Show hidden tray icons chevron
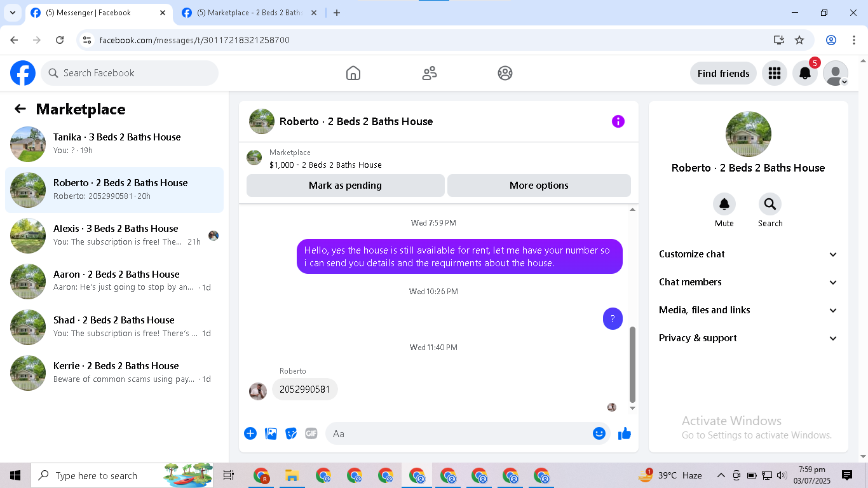Screen dimensions: 868x488 721,475
